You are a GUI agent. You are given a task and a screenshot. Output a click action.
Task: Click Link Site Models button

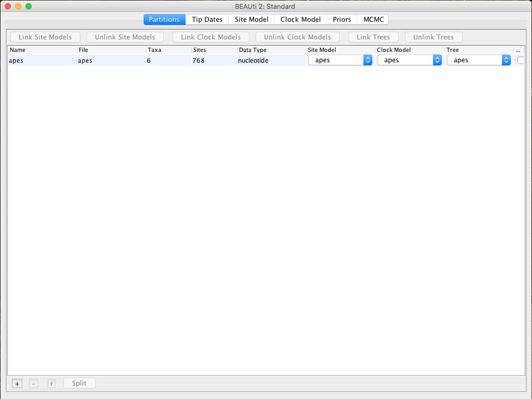(45, 37)
